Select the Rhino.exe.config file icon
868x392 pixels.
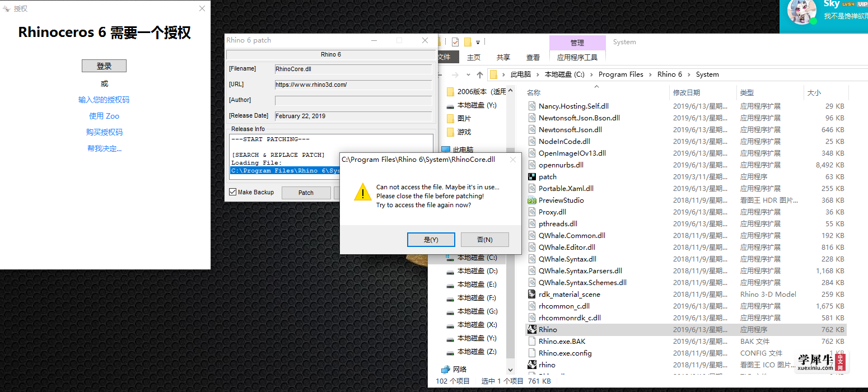click(532, 353)
